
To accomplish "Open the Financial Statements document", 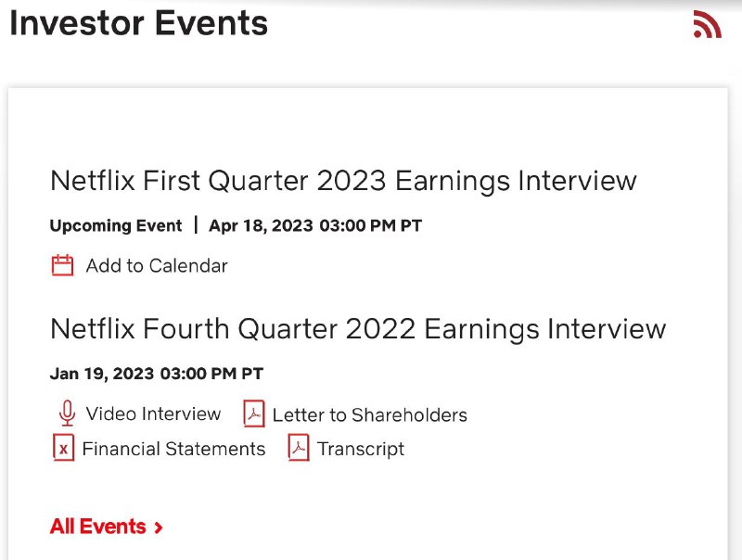I will click(173, 449).
